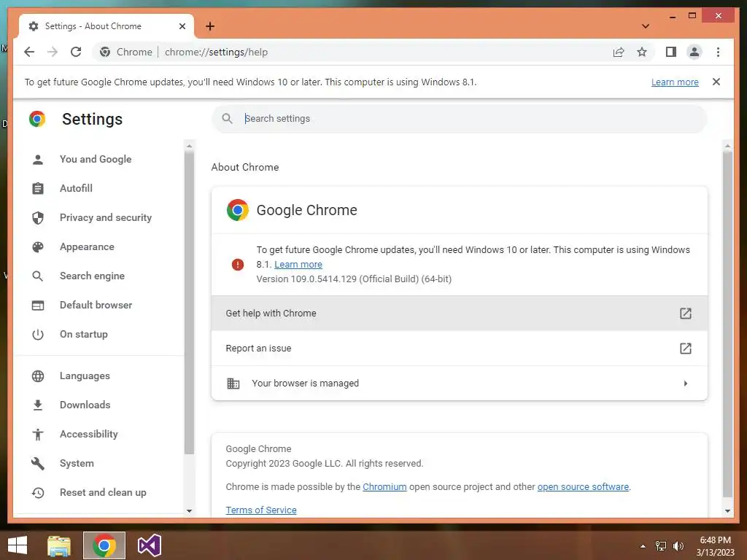Open the side panel icon
Screen dimensions: 747x560
[x=671, y=52]
